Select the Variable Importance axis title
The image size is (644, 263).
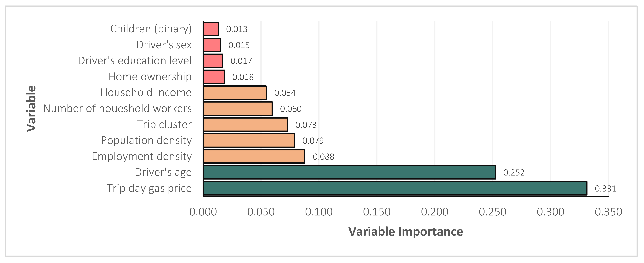tap(405, 231)
